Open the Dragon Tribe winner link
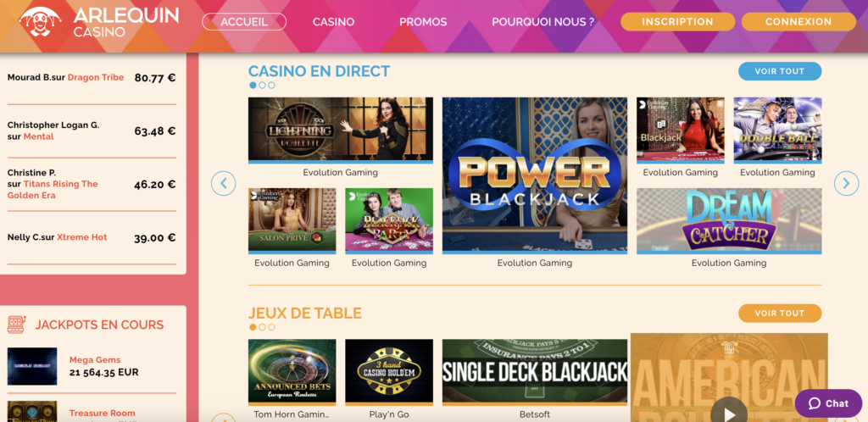The image size is (868, 422). [96, 77]
